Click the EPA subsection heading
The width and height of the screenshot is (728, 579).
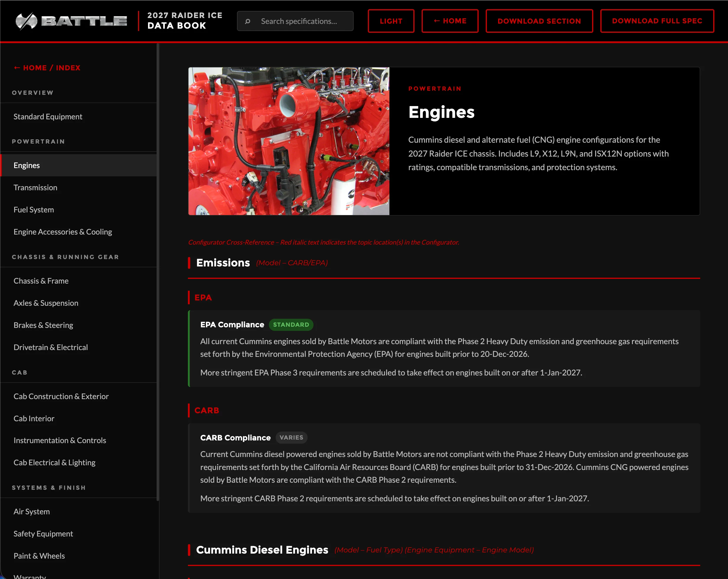tap(203, 297)
